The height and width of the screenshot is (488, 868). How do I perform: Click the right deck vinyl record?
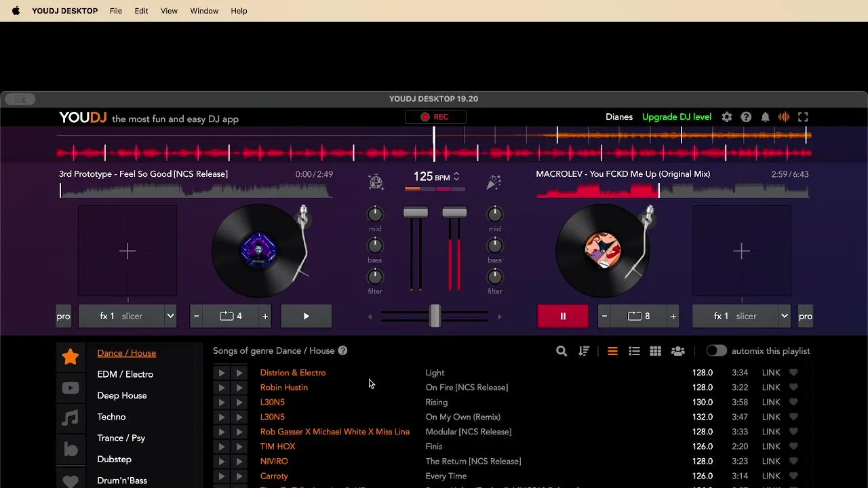602,251
